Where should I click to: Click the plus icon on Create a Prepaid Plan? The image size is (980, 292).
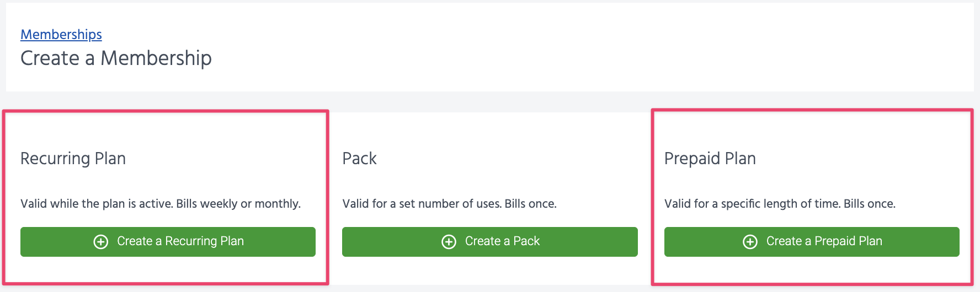coord(750,242)
